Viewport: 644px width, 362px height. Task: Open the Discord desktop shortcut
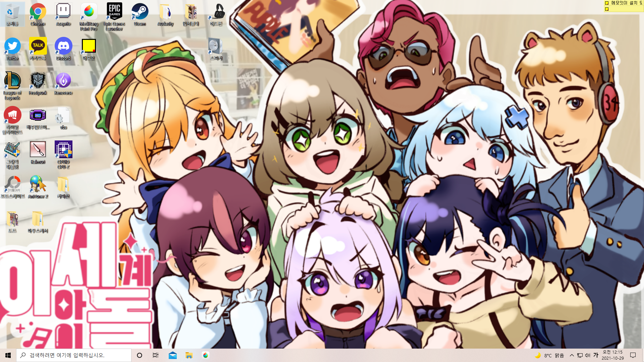(x=63, y=49)
